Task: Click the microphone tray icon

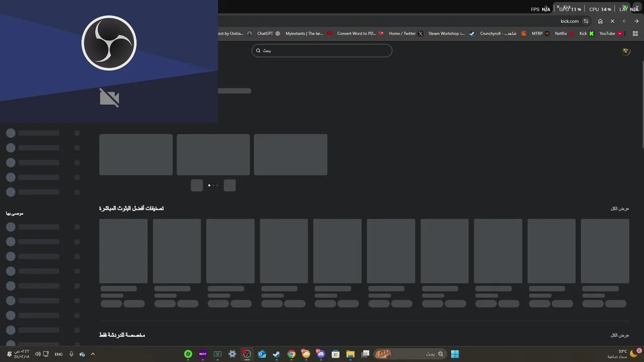Action: [x=71, y=354]
